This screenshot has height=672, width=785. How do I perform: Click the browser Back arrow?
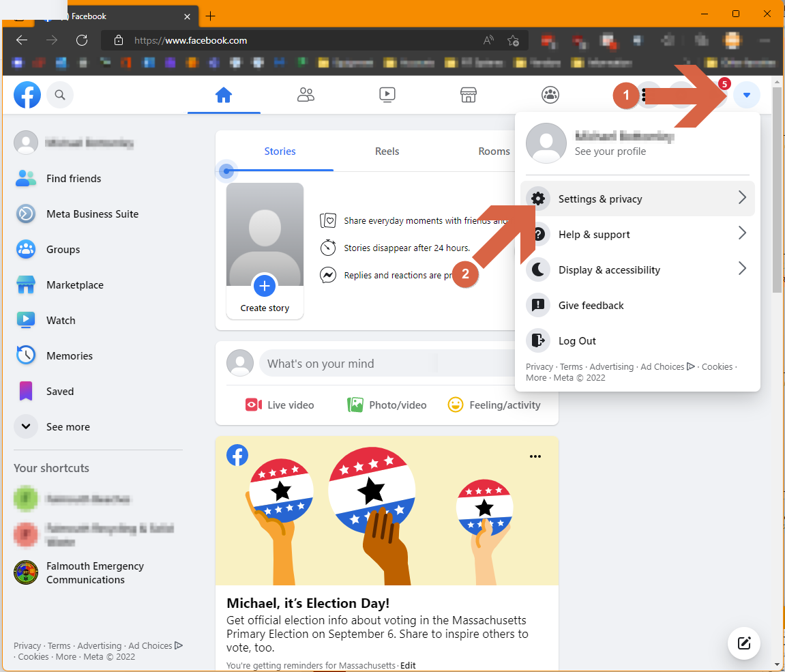(22, 40)
